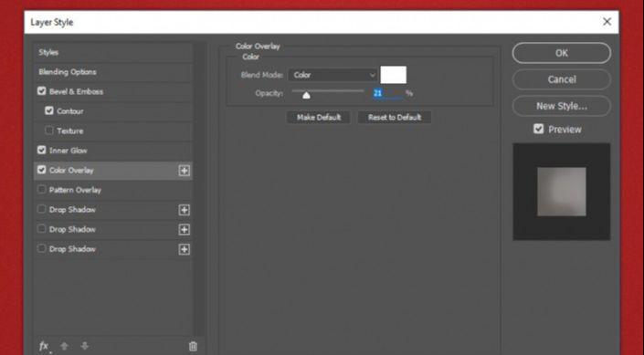Click the Make Default button
Screen dimensions: 644x355
319,118
